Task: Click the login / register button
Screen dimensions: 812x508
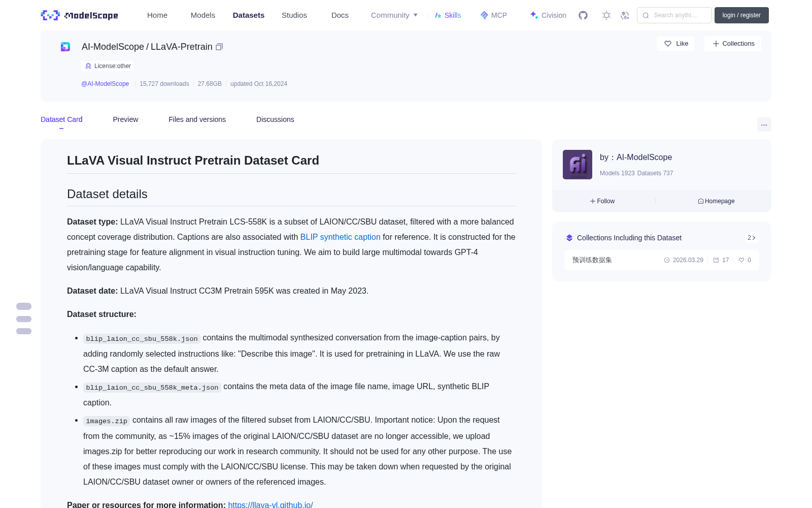Action: [741, 15]
